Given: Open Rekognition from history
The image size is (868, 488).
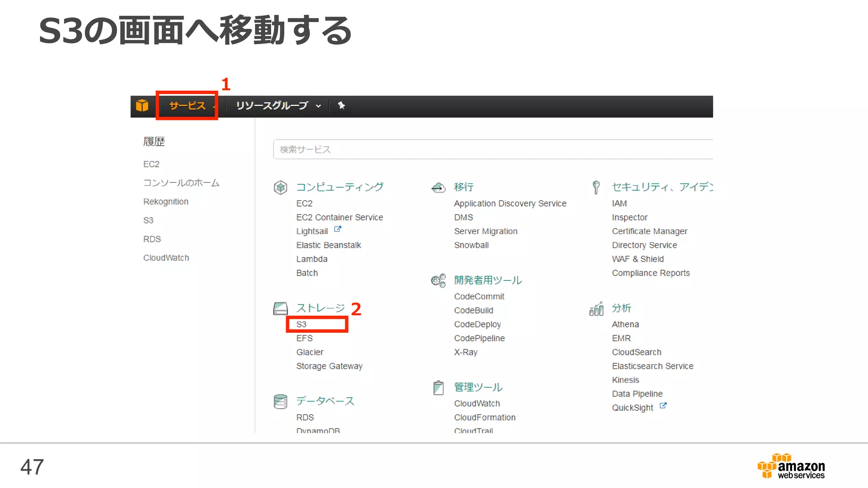Looking at the screenshot, I should pyautogui.click(x=166, y=202).
